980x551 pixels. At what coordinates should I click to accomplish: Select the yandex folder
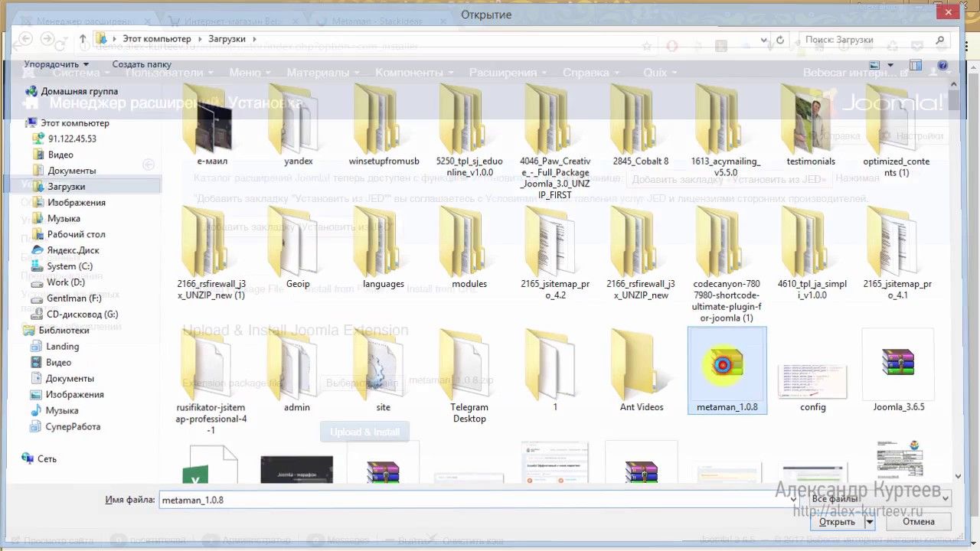point(298,125)
